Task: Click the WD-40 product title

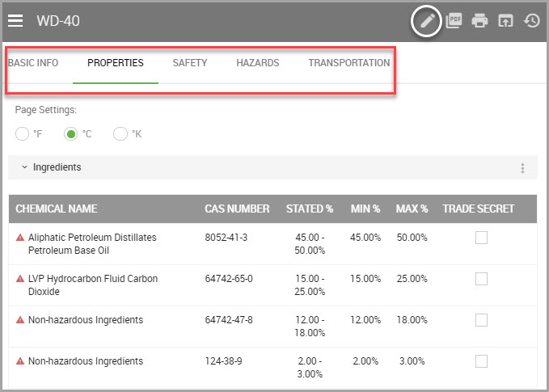Action: [x=58, y=21]
